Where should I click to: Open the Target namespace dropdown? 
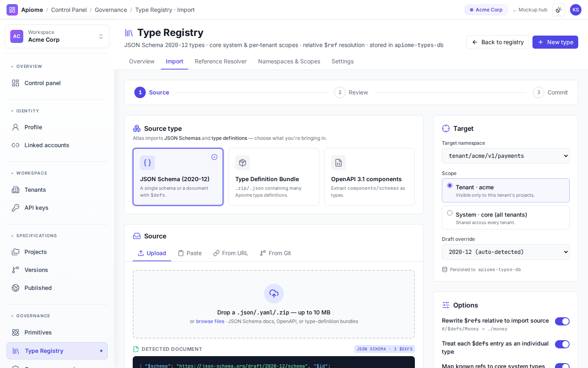[506, 156]
